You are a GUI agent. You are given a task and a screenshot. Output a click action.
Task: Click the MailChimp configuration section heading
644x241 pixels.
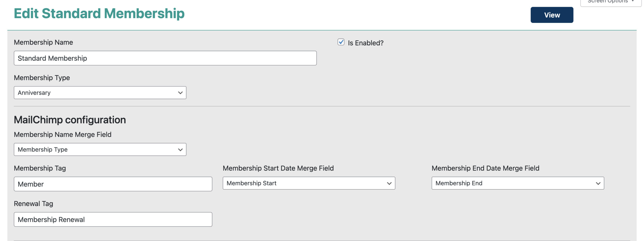click(70, 120)
